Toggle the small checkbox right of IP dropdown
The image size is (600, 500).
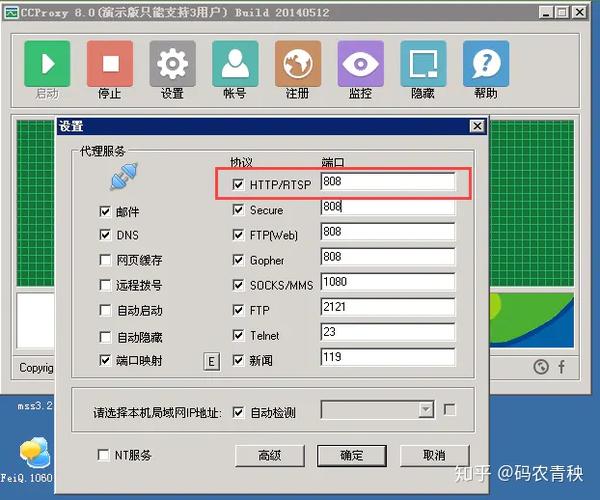pos(450,410)
